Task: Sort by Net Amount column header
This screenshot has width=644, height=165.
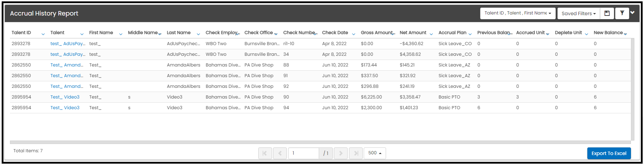Action: [x=413, y=33]
